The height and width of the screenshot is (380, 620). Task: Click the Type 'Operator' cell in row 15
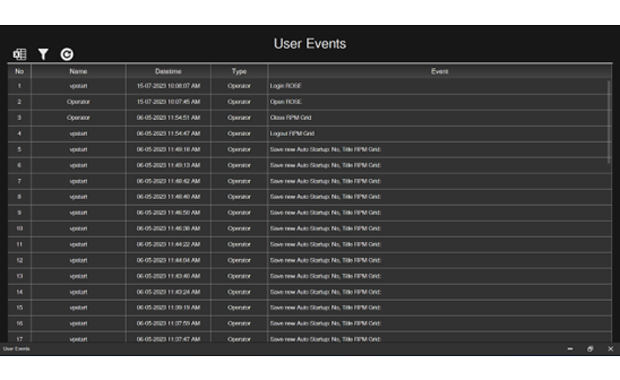tap(239, 307)
